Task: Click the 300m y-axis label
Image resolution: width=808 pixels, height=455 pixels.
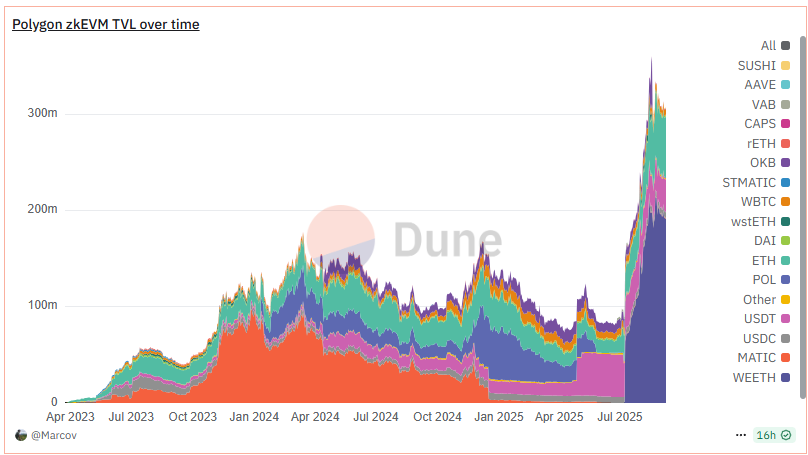Action: tap(42, 113)
